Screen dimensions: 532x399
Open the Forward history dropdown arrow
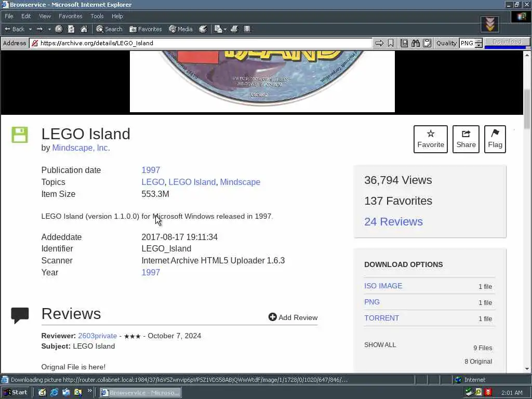pos(49,29)
